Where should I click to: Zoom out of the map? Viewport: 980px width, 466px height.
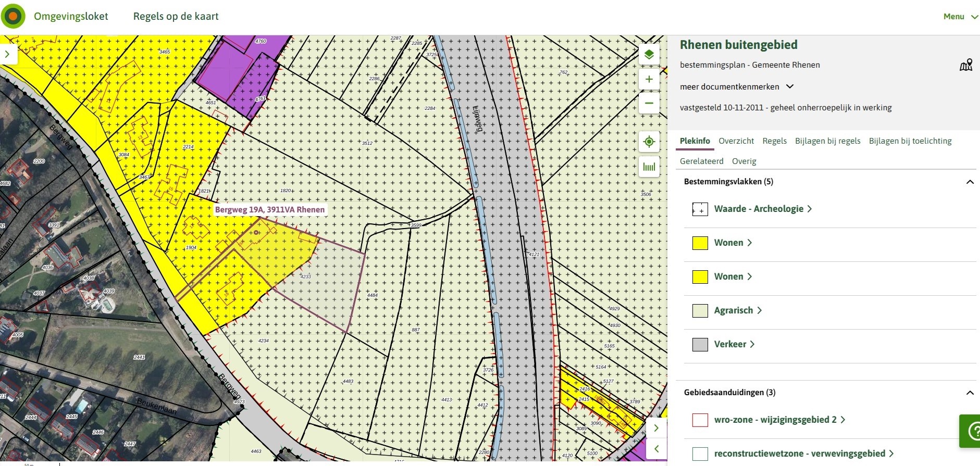pos(649,103)
